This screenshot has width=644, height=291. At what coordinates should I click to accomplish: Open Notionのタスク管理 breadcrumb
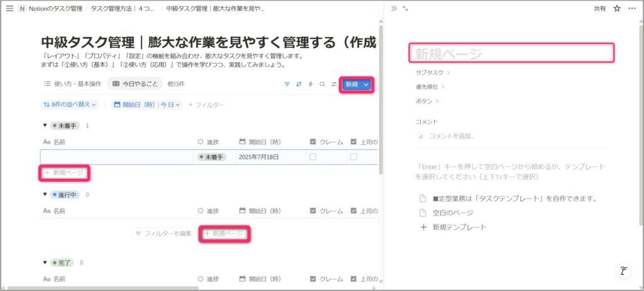coord(56,8)
